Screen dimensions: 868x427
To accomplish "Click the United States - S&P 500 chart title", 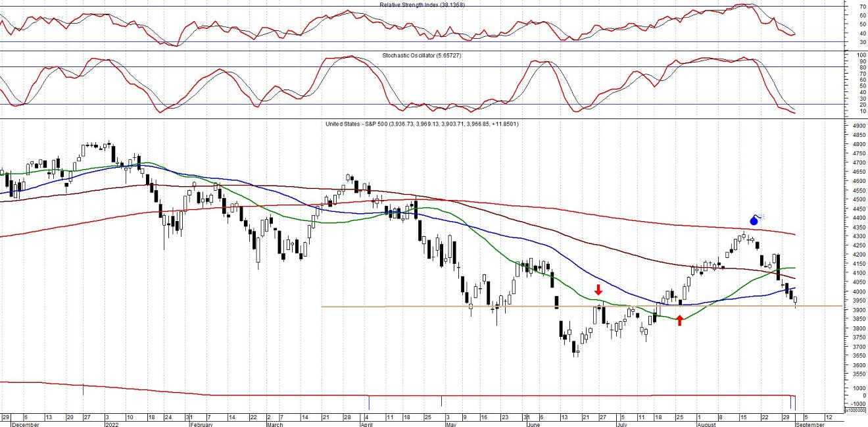I will (422, 124).
